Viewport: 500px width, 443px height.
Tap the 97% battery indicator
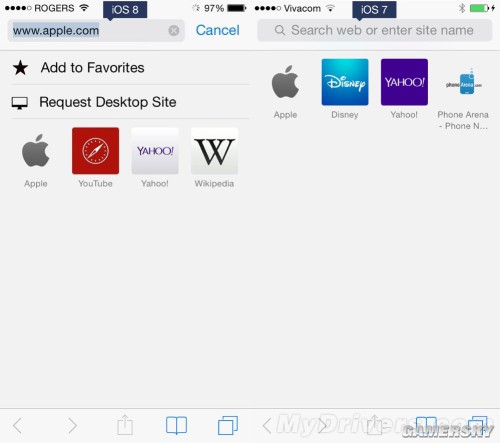(x=225, y=8)
